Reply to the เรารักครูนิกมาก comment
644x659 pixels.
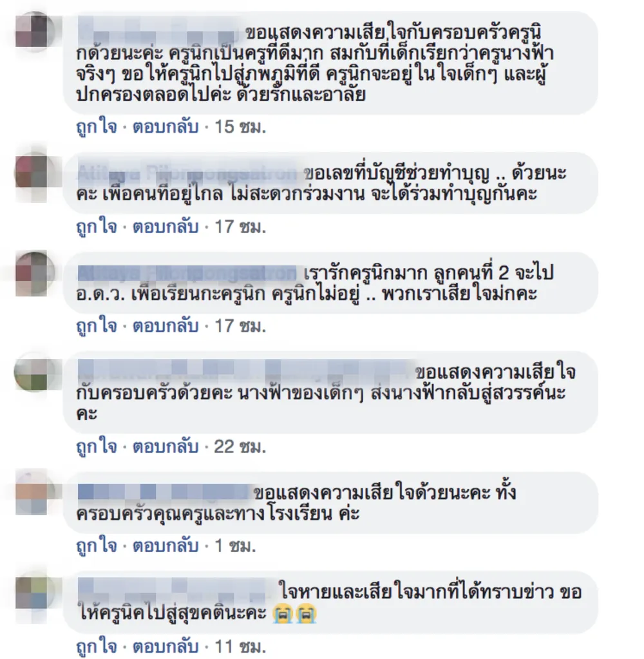(166, 326)
